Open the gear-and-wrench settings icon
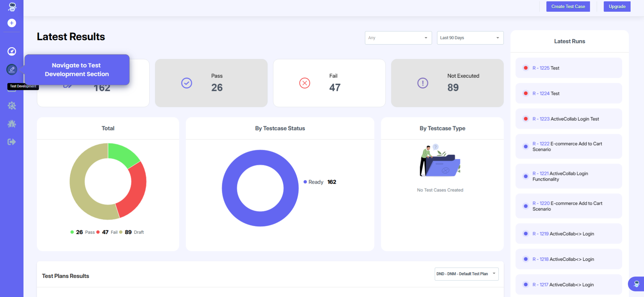This screenshot has width=644, height=297. coord(12,106)
